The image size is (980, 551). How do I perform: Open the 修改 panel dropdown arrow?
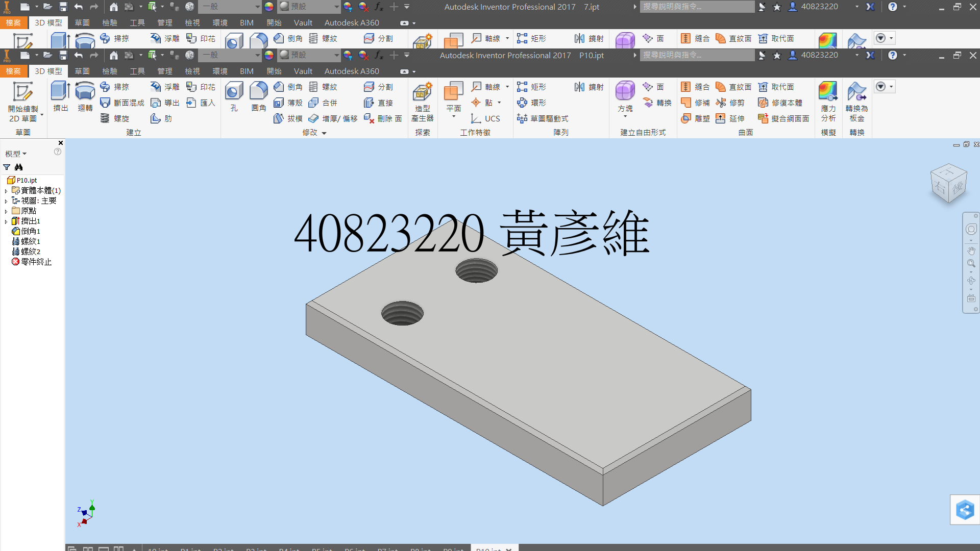[x=324, y=133]
